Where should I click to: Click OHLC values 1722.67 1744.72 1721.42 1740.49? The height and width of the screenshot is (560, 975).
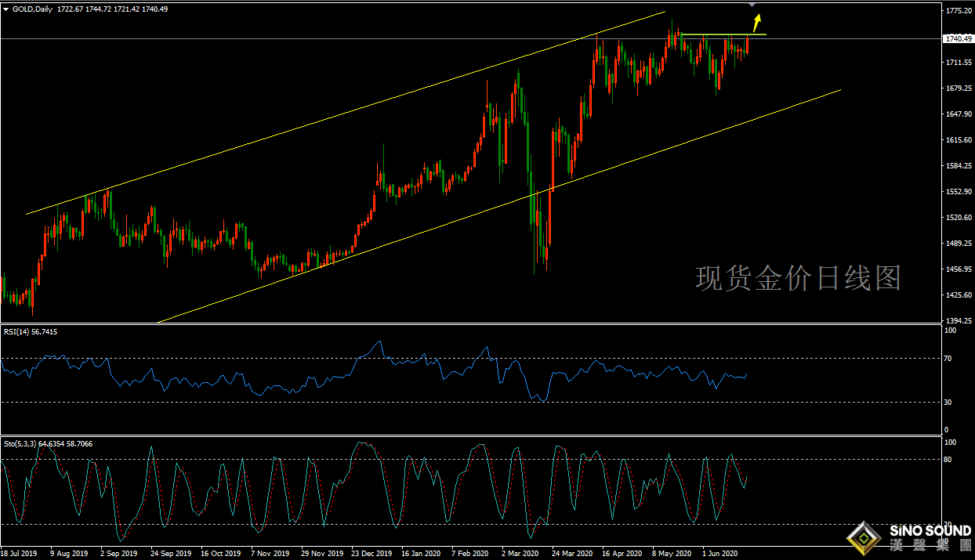[112, 9]
